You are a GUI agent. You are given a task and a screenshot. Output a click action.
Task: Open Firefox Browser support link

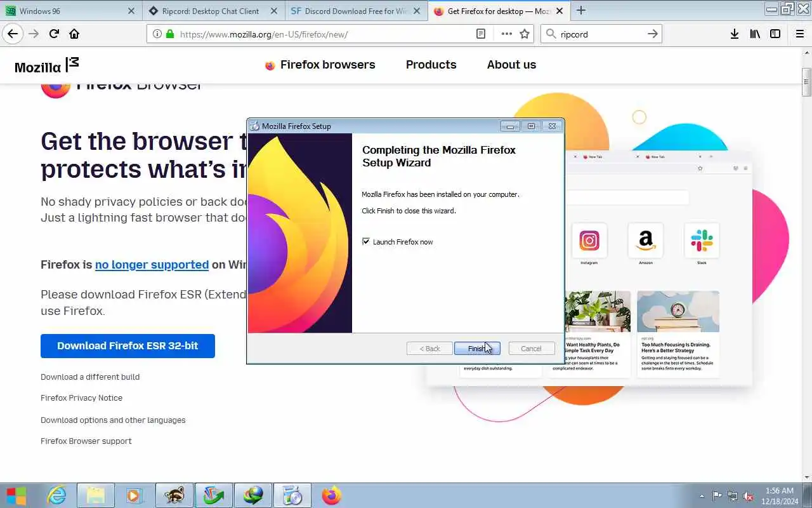click(86, 441)
